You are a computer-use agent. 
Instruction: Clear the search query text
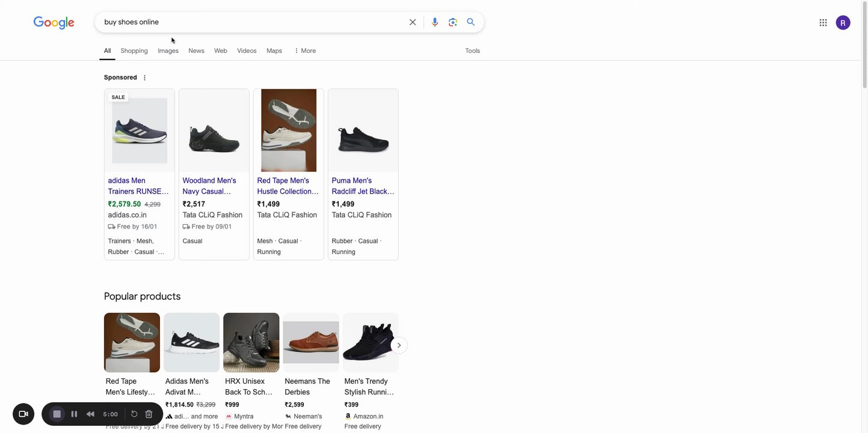click(413, 22)
